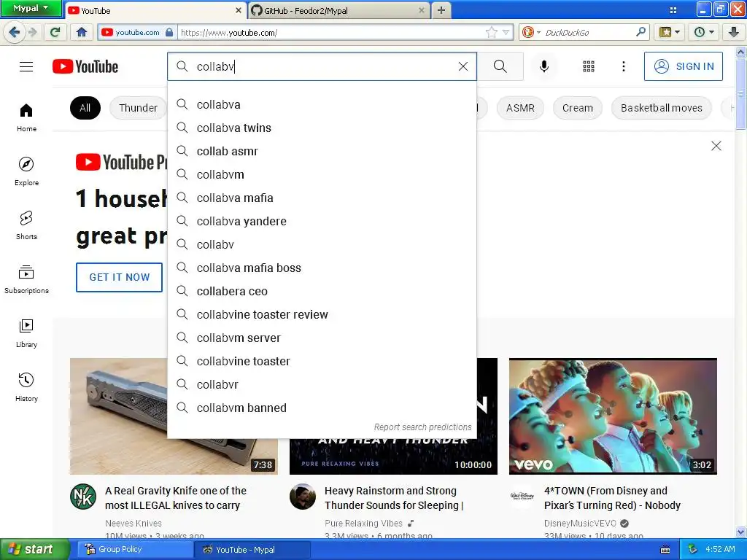Screen dimensions: 747x560
Task: Click Report search predictions link
Action: click(x=422, y=427)
